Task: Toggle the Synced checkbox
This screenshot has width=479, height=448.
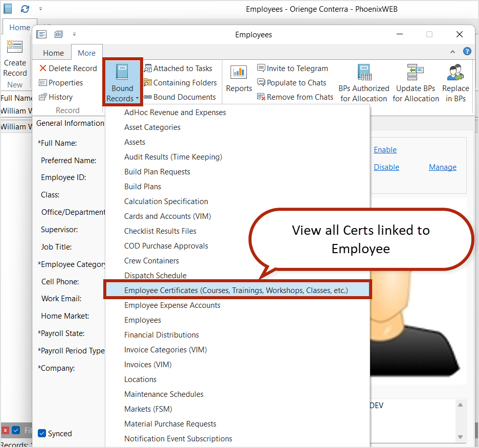Action: coord(42,433)
